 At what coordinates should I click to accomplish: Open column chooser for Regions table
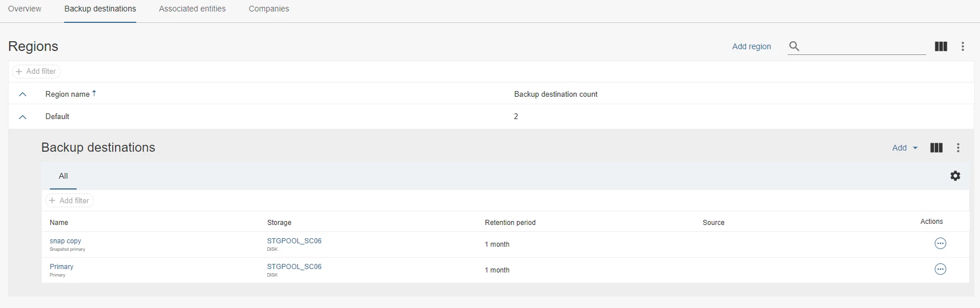941,46
